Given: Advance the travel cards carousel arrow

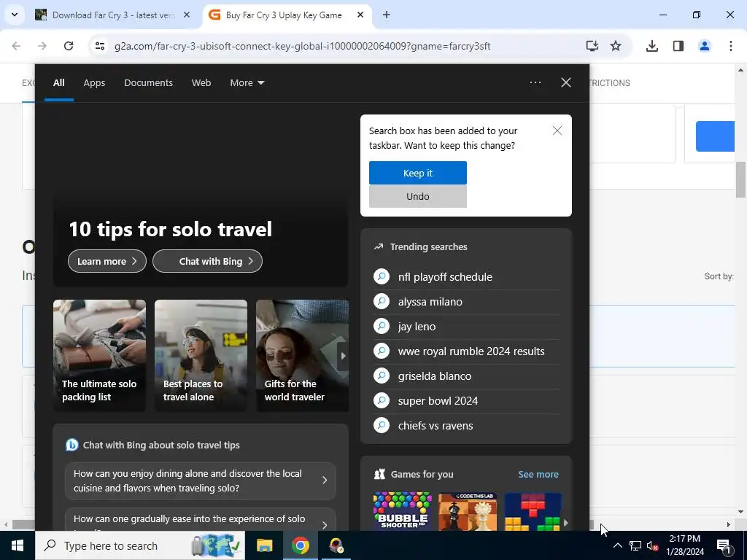Looking at the screenshot, I should pos(343,356).
